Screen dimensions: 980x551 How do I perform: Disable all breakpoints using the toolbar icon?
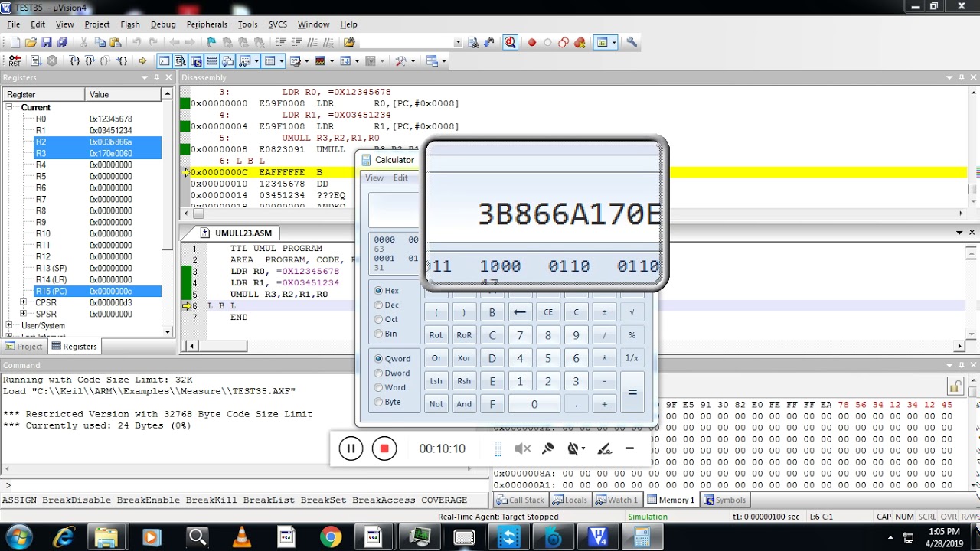[x=563, y=43]
